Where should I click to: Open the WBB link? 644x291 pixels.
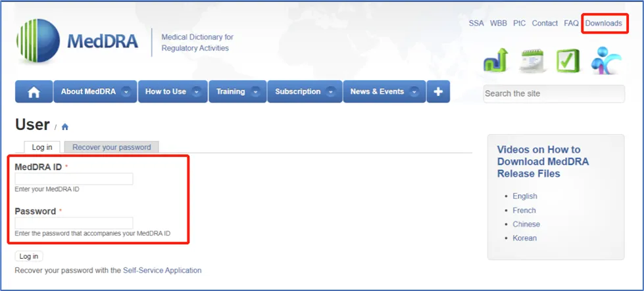click(x=499, y=24)
